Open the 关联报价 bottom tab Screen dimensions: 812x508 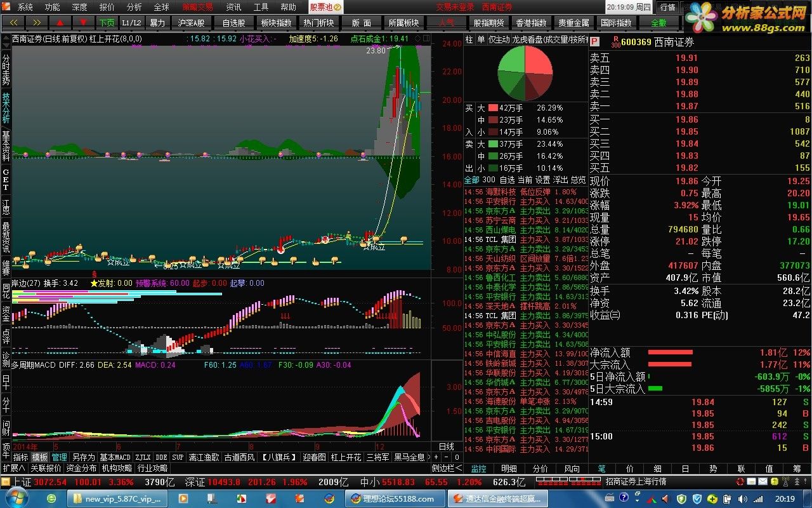(x=46, y=468)
